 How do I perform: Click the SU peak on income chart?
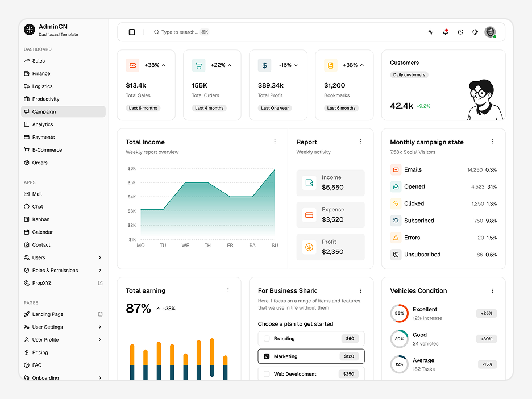275,169
